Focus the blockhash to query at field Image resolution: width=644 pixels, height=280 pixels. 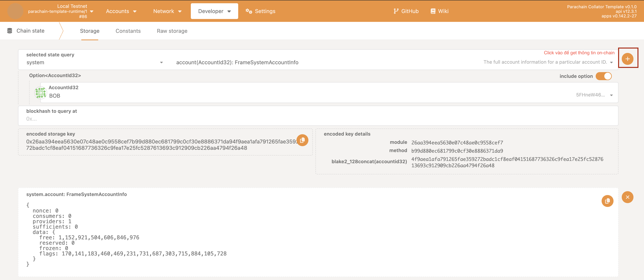[x=318, y=116]
